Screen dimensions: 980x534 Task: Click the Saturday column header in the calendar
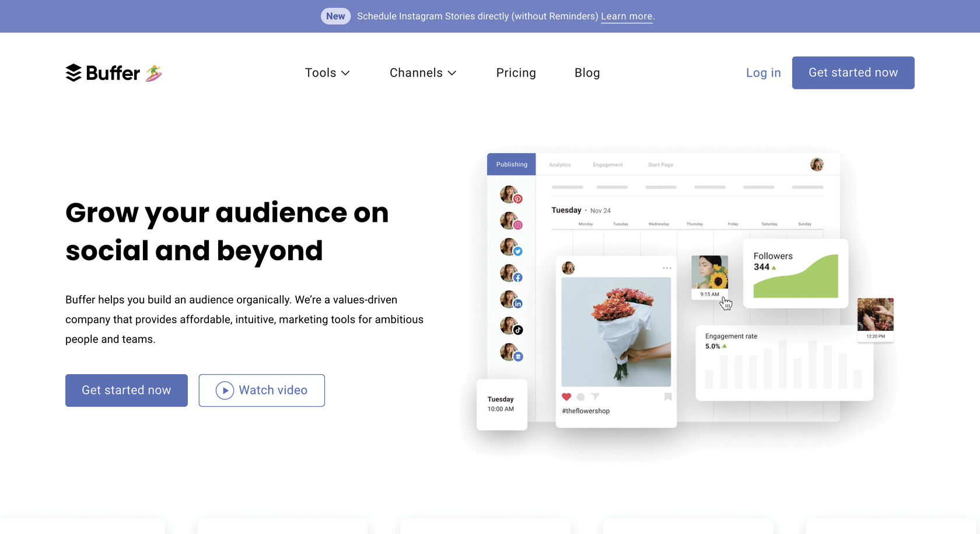769,224
